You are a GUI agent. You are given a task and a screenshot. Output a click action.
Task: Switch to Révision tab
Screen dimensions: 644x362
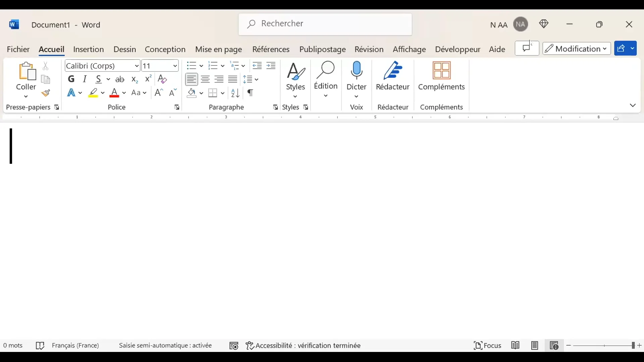[x=370, y=50]
